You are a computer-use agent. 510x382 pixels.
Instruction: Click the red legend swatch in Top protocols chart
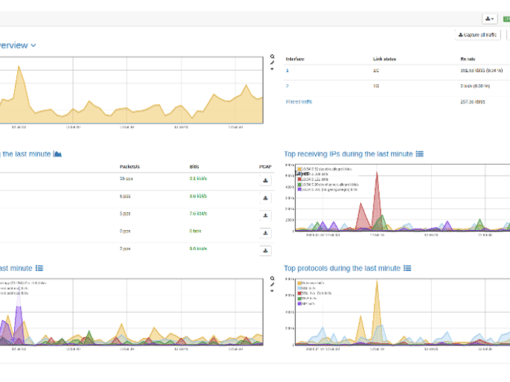point(300,293)
